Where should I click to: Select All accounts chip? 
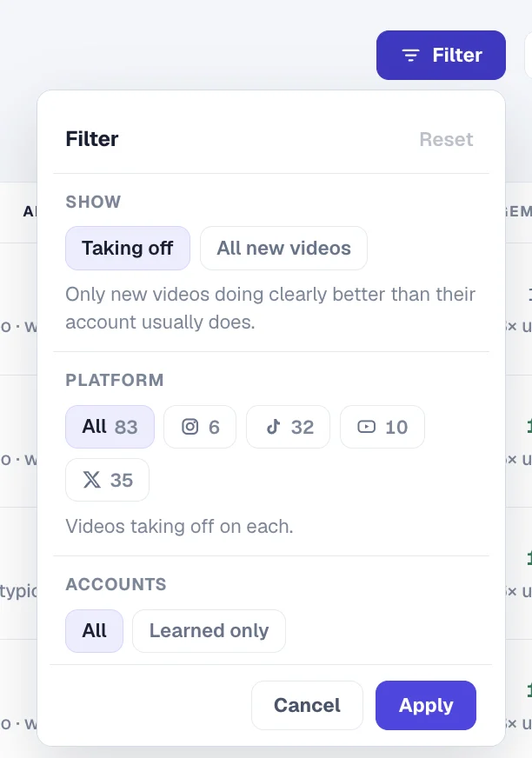point(94,631)
